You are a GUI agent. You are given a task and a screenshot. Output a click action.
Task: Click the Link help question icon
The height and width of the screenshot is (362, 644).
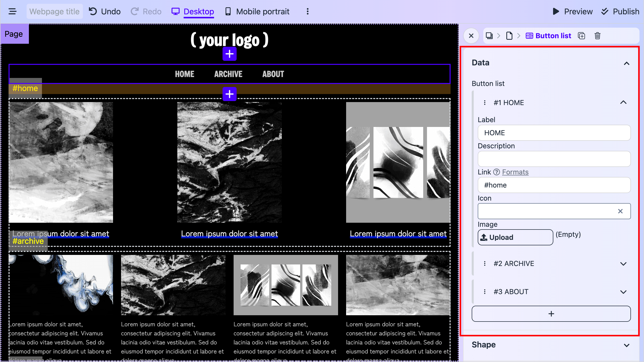497,172
